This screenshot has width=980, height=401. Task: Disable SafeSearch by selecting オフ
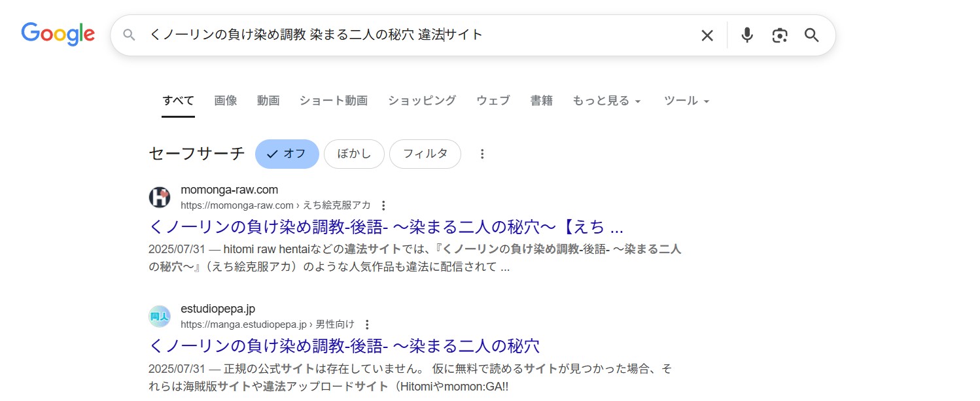click(x=287, y=154)
